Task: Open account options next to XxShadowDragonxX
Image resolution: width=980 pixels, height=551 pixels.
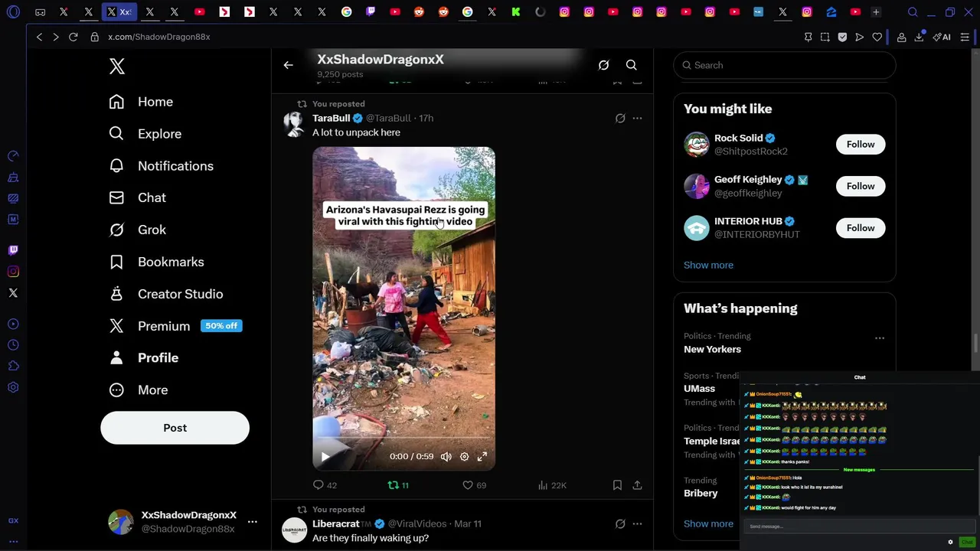Action: pyautogui.click(x=252, y=522)
